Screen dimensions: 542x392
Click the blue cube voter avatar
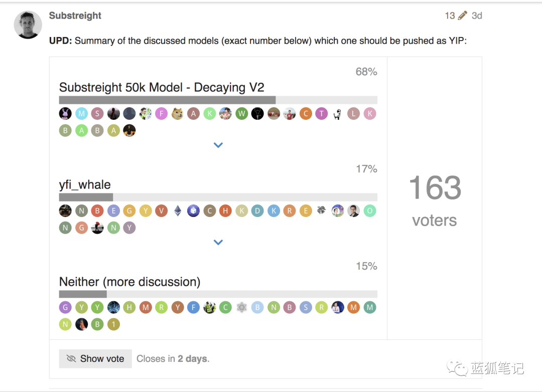tap(194, 211)
